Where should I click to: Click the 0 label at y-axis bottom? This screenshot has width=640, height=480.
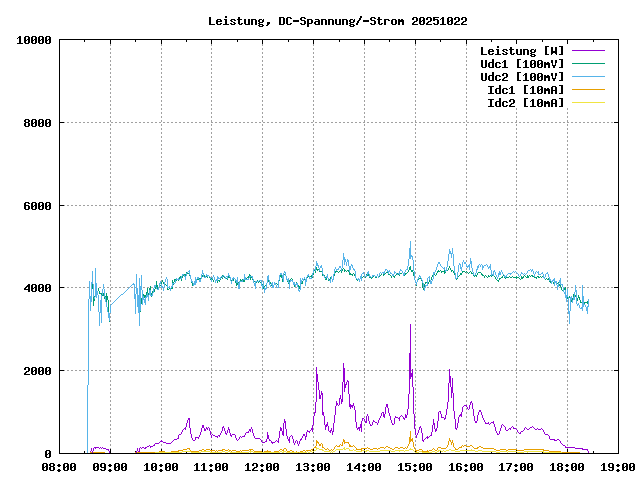tap(46, 454)
